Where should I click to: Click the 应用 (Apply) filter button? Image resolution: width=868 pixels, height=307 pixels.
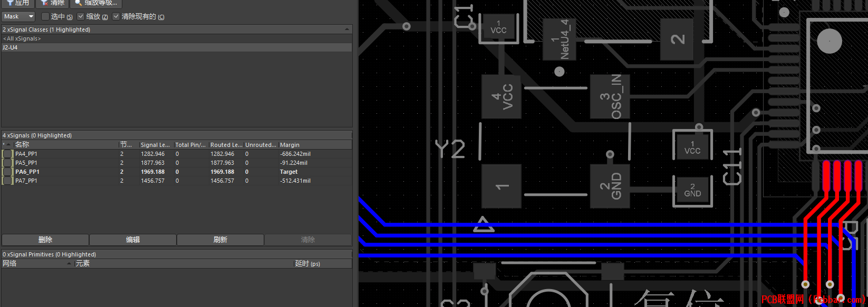coord(17,3)
